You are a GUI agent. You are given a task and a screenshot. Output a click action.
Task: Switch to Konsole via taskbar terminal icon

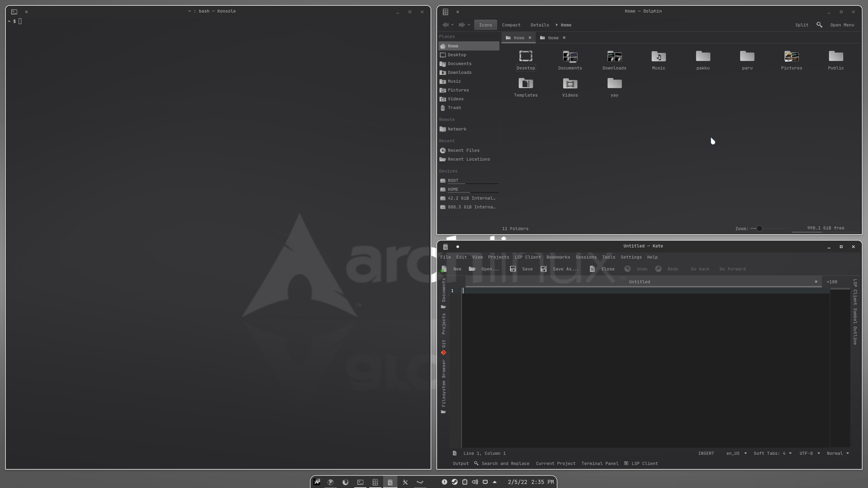tap(360, 482)
